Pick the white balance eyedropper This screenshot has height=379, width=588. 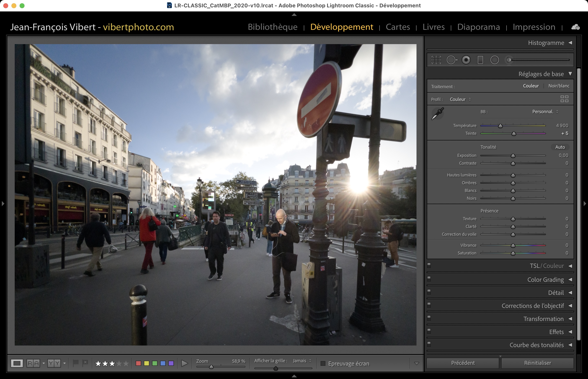pyautogui.click(x=438, y=114)
